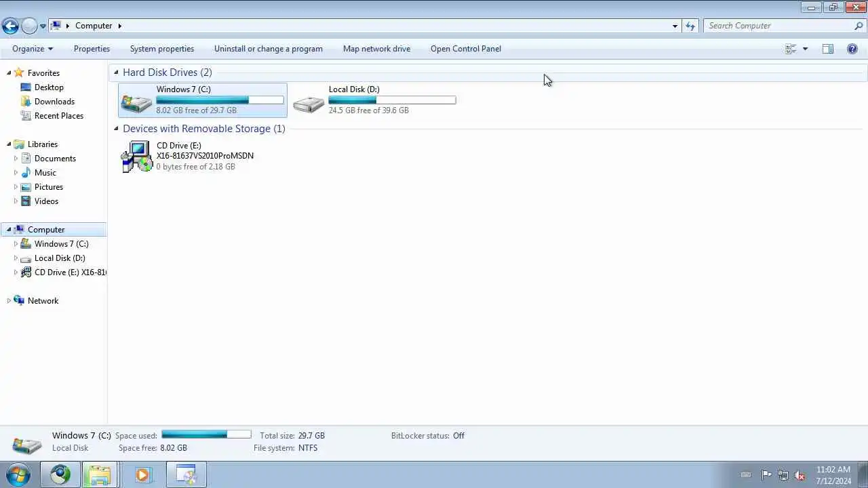Viewport: 868px width, 488px height.
Task: Collapse the Devices with Removable Storage group
Action: 116,129
